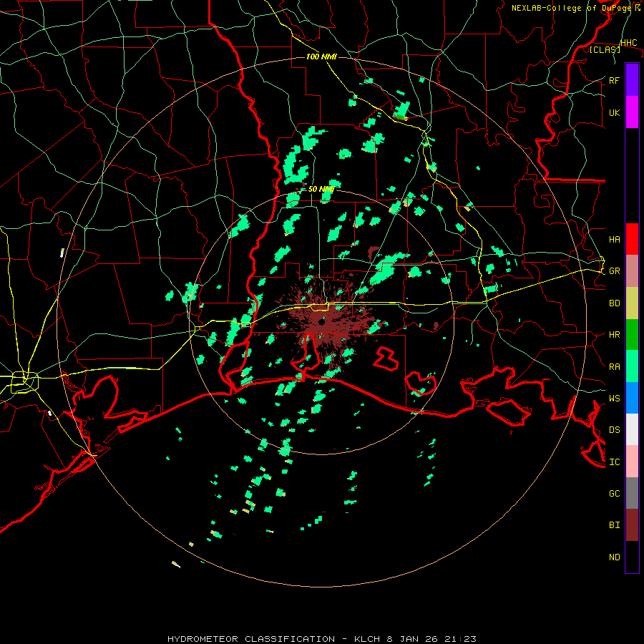Click the [CLAS] label
644x644 pixels.
pos(605,49)
